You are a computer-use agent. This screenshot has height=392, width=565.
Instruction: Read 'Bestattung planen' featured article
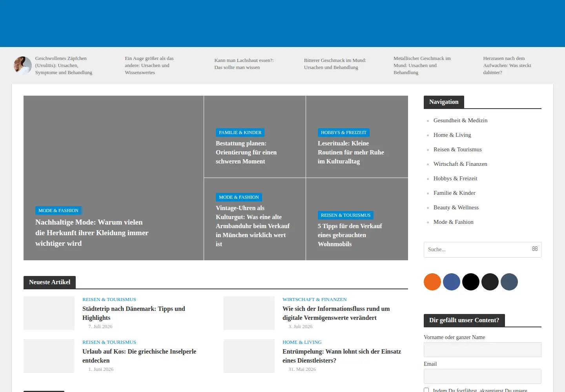pyautogui.click(x=246, y=152)
